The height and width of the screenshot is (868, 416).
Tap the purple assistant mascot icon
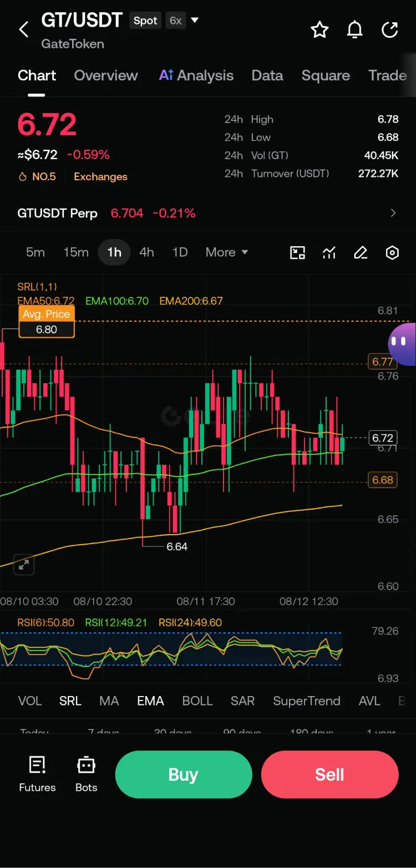[x=402, y=344]
